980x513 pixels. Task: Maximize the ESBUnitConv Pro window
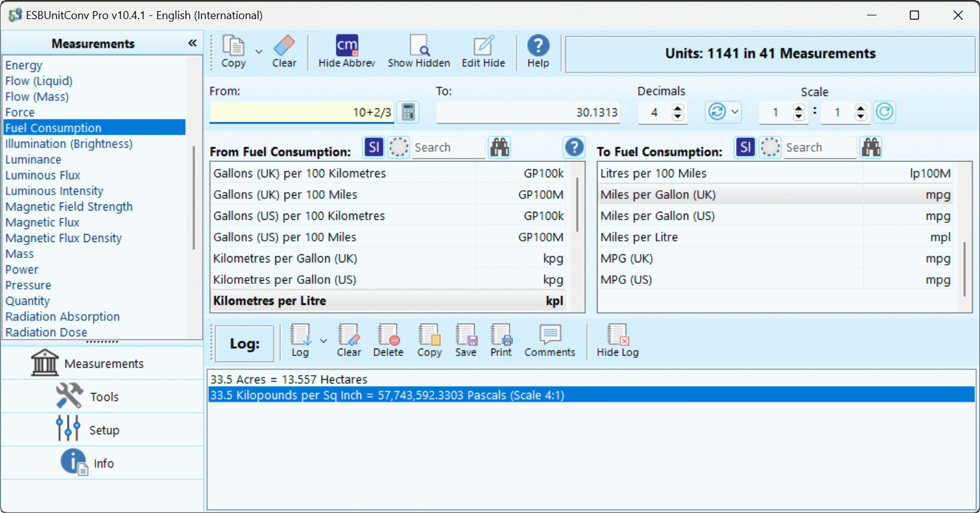click(914, 15)
